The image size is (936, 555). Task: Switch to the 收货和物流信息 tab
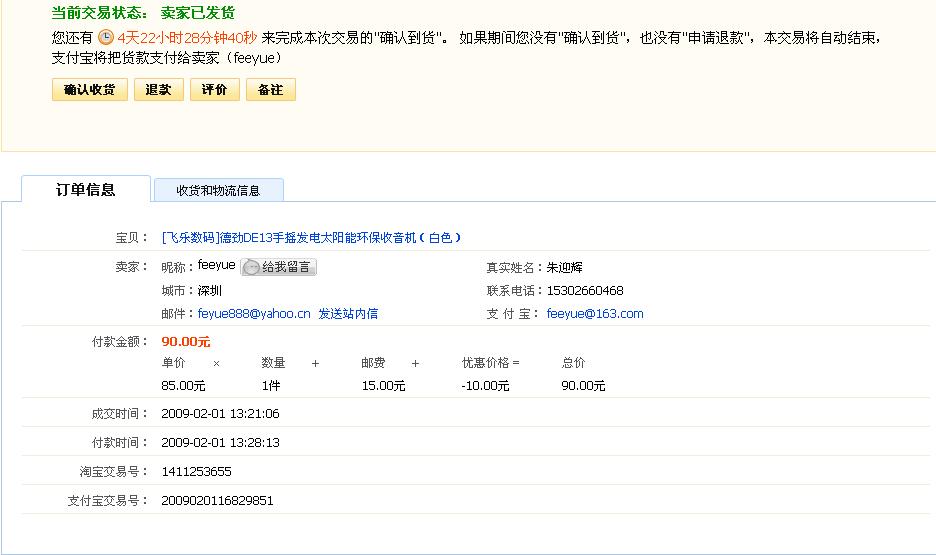pos(218,190)
